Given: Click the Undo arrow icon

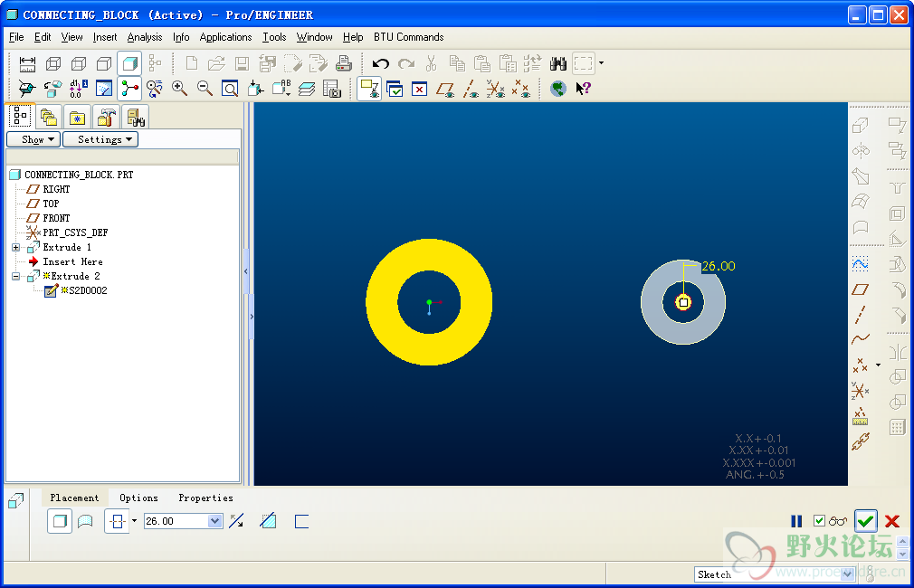Looking at the screenshot, I should (x=381, y=63).
